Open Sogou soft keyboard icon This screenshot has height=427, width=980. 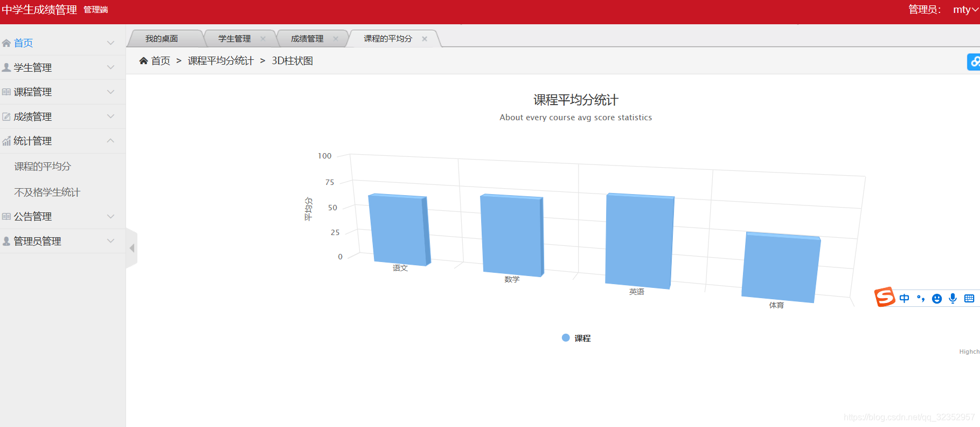969,298
